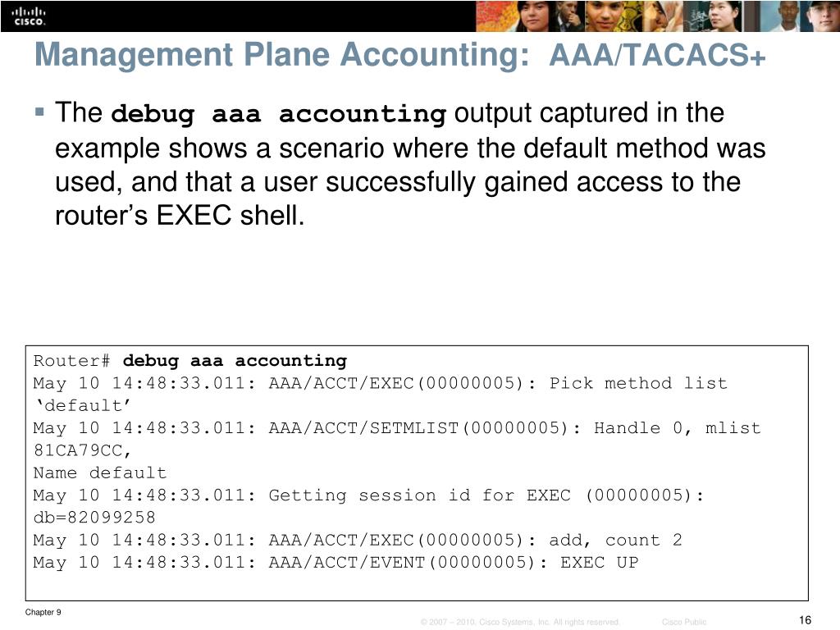Click the db=82099258 value
This screenshot has height=630, width=840.
click(94, 518)
